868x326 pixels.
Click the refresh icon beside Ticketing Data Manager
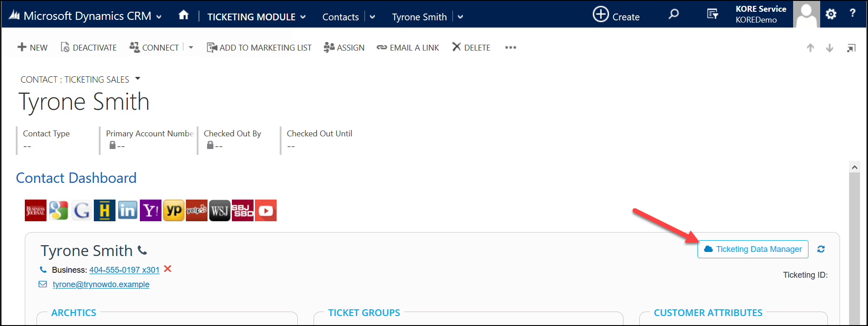821,249
